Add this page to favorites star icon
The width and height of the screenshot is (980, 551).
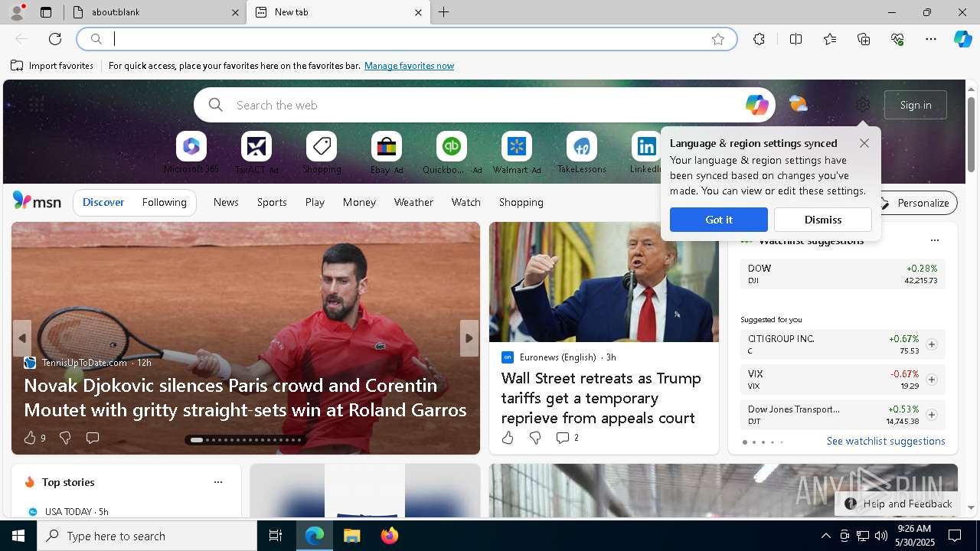point(718,39)
